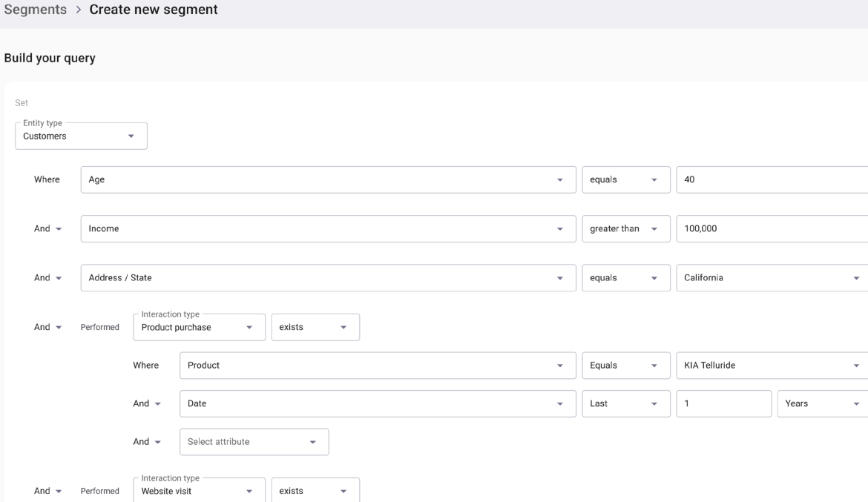This screenshot has height=502, width=868.
Task: Open the California state value dropdown
Action: pyautogui.click(x=772, y=278)
